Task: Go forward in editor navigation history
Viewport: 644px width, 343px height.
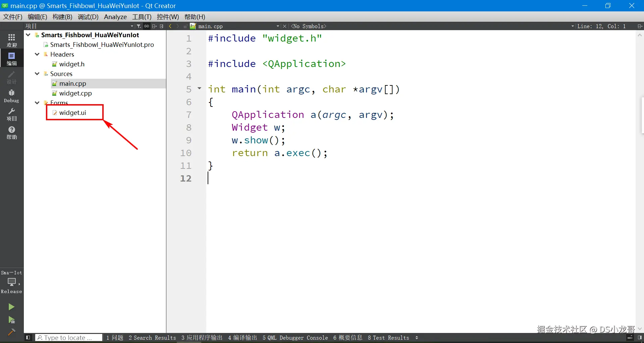Action: tap(178, 26)
